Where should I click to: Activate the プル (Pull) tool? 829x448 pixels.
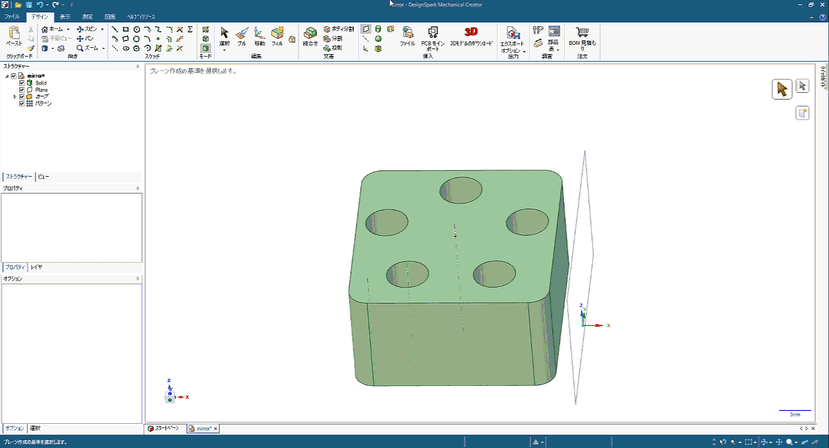[242, 34]
